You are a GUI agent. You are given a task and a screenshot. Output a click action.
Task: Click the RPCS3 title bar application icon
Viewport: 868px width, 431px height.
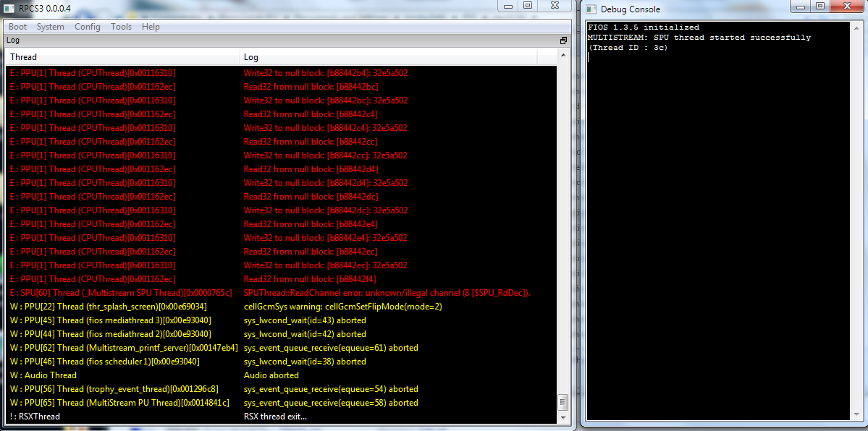[10, 7]
